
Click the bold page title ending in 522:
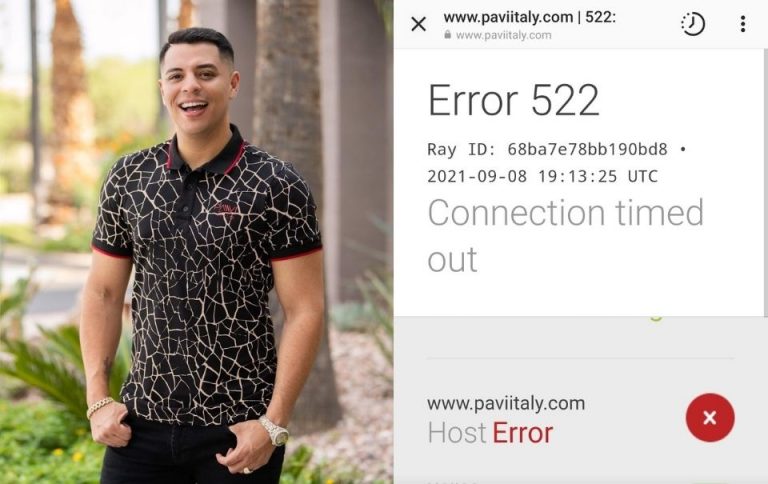point(529,17)
